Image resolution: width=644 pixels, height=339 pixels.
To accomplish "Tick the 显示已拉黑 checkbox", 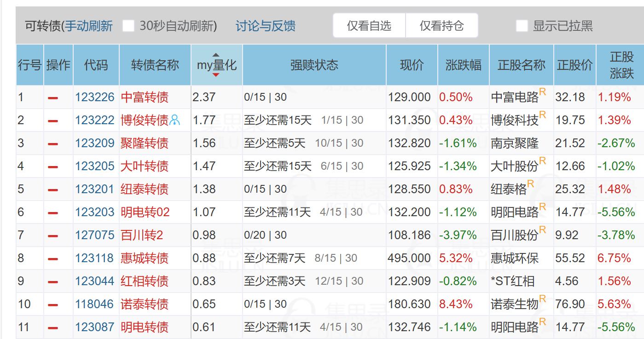I will 522,26.
